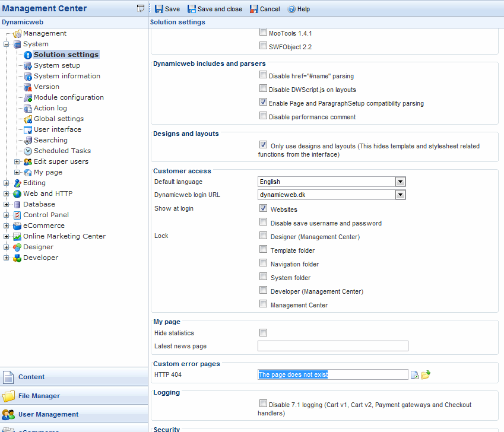The width and height of the screenshot is (504, 432).
Task: Expand the eCommerce tree node
Action: point(7,225)
